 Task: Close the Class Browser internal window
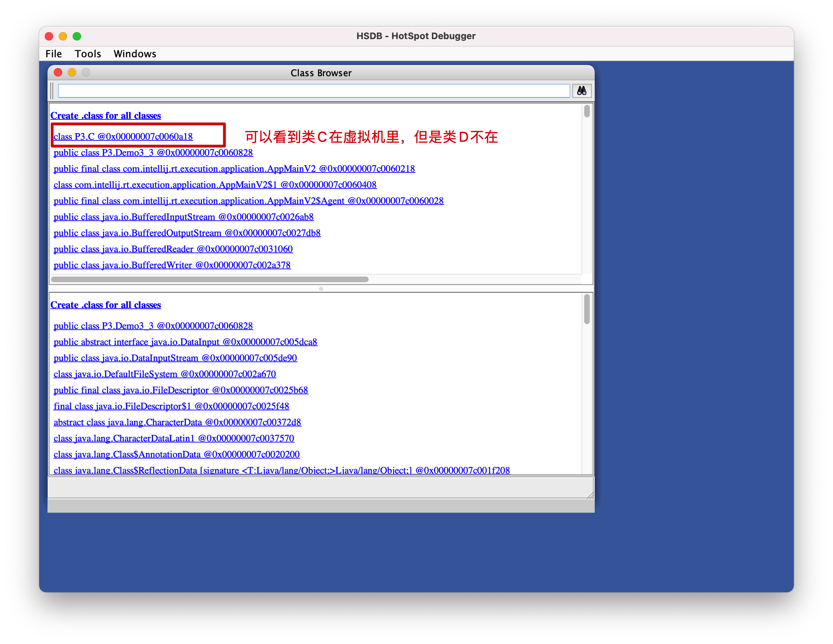coord(58,72)
